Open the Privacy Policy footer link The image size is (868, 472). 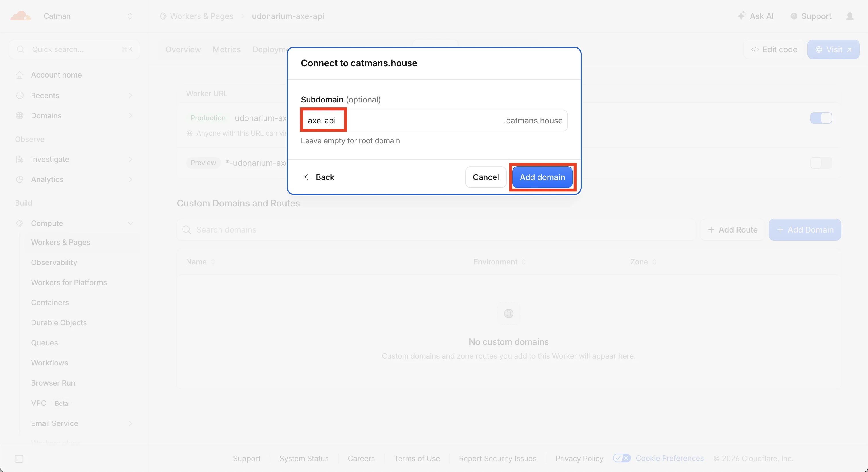tap(579, 459)
